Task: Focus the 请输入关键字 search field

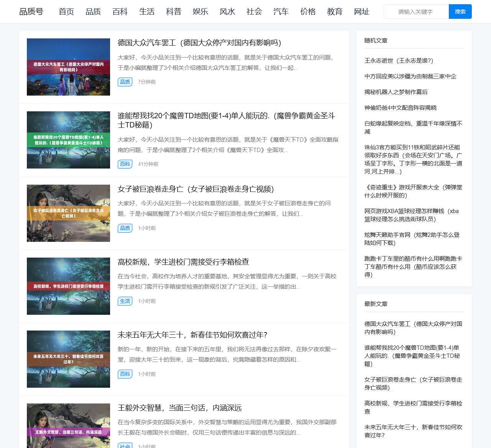Action: point(416,12)
